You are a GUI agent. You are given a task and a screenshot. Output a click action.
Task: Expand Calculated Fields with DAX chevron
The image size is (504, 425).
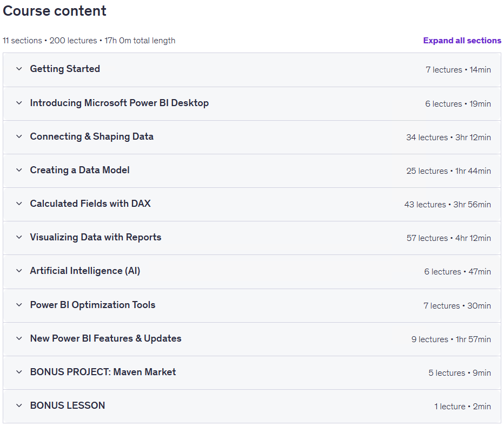(x=19, y=204)
